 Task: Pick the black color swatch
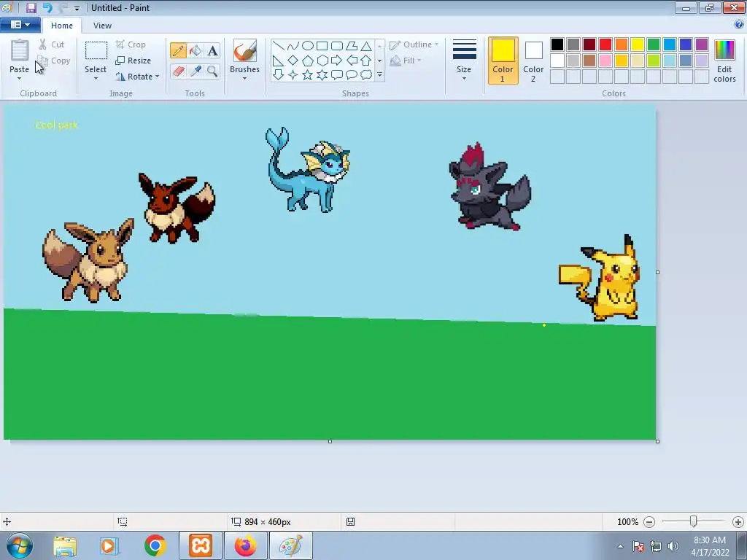tap(557, 44)
